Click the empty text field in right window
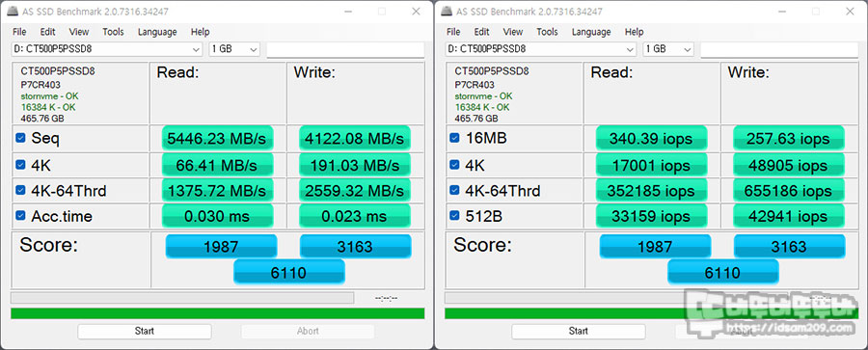Screen dimensions: 868x350 779,49
